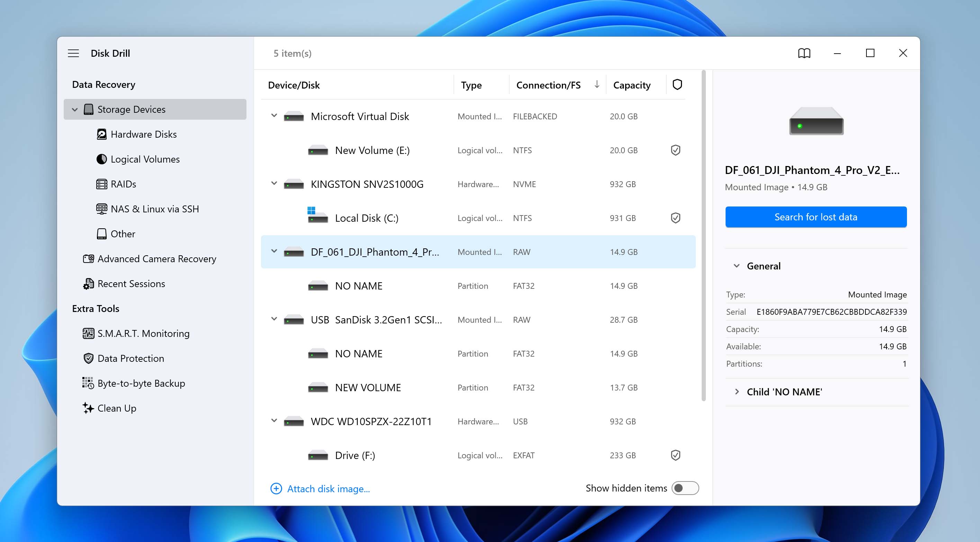The width and height of the screenshot is (980, 542).
Task: Collapse the USB SanDisk 3.2Gen1 row
Action: pos(274,319)
